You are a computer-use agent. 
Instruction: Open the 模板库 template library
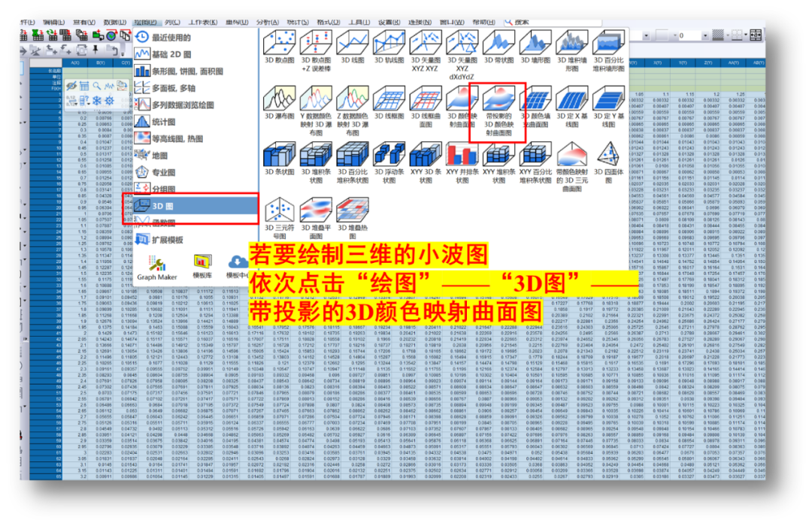202,266
